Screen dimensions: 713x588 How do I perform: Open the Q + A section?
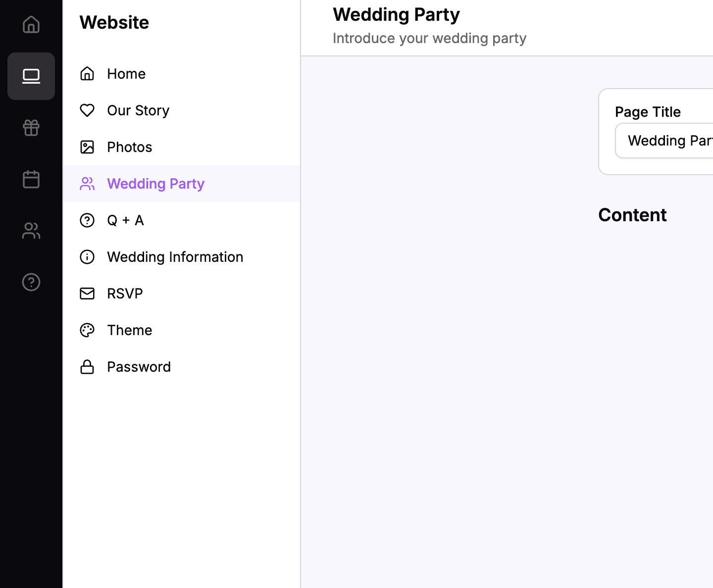(125, 220)
